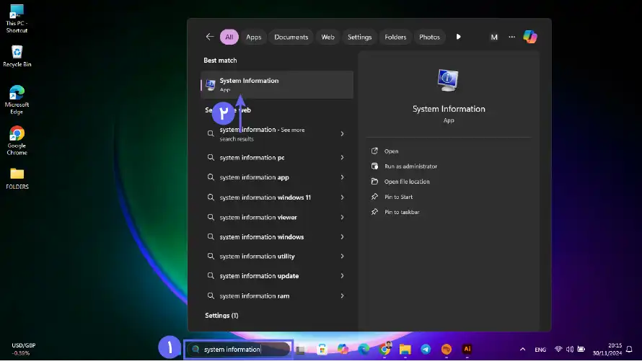Launch Adobe Illustrator from the taskbar
The height and width of the screenshot is (364, 642).
point(467,349)
